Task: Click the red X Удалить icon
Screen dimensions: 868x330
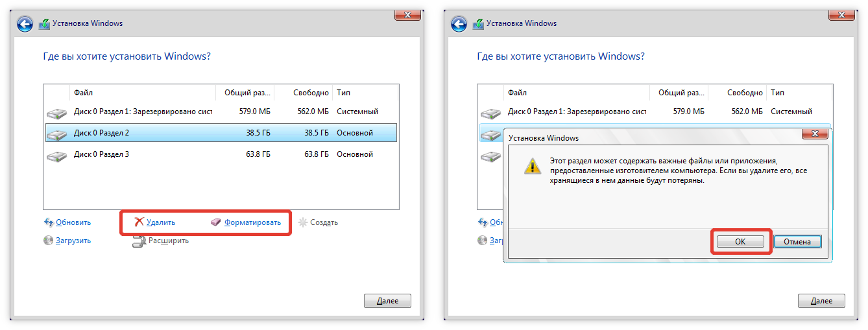Action: click(139, 222)
